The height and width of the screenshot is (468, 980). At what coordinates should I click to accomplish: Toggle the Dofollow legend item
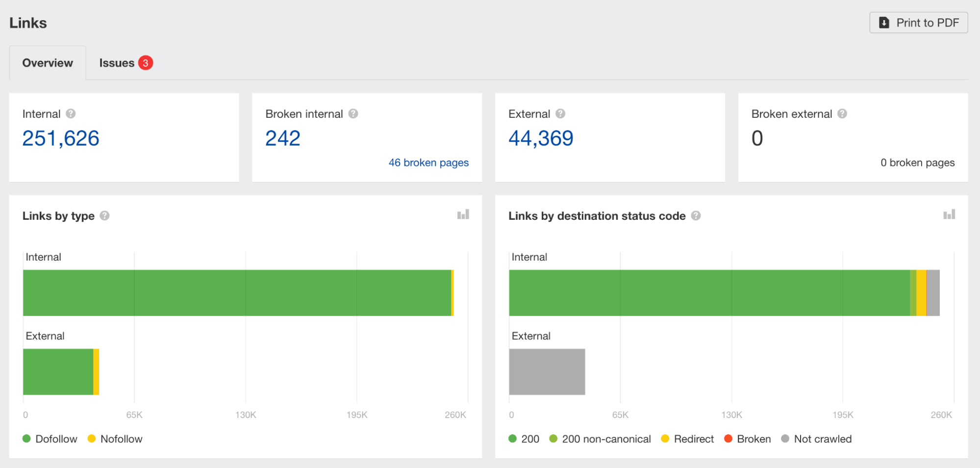[x=50, y=439]
